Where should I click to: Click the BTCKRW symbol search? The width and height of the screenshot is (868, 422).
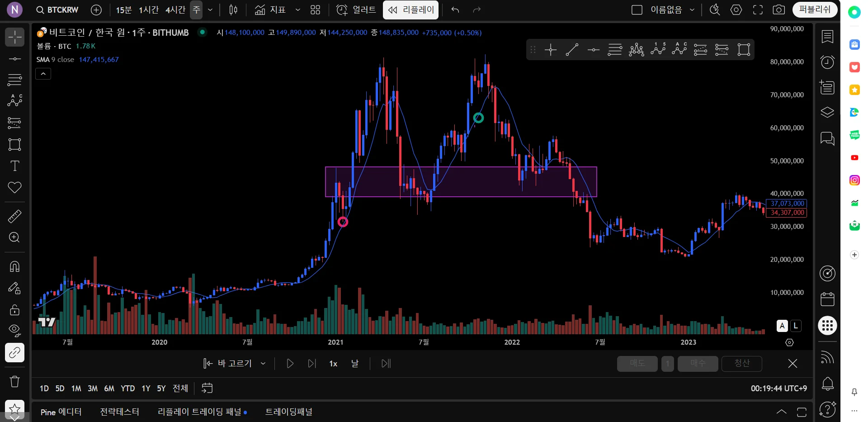point(57,9)
